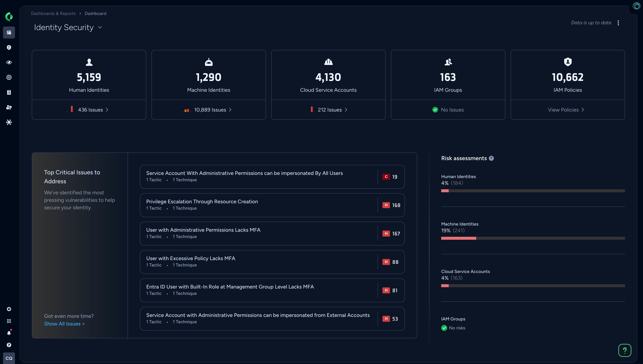Viewport: 643px width, 364px height.
Task: Select the blocks inventory icon in the sidebar
Action: (9, 107)
